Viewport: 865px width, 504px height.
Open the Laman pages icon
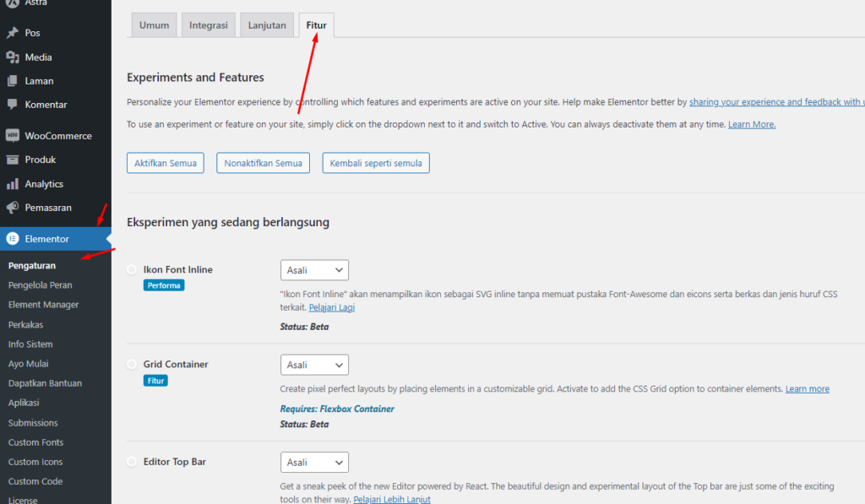[13, 81]
